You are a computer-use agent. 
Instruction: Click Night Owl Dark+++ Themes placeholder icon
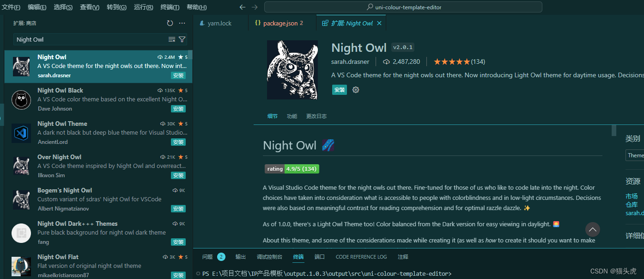21,233
